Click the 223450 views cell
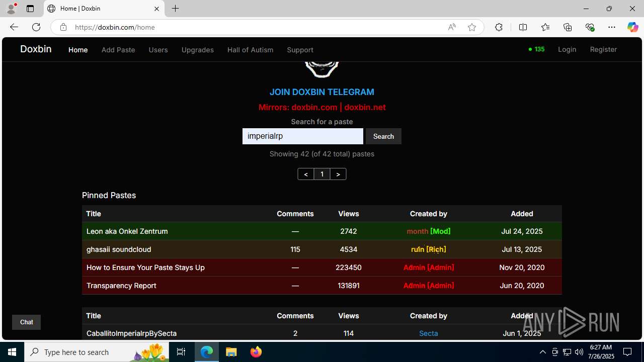Screen dimensions: 644x362 pyautogui.click(x=349, y=267)
